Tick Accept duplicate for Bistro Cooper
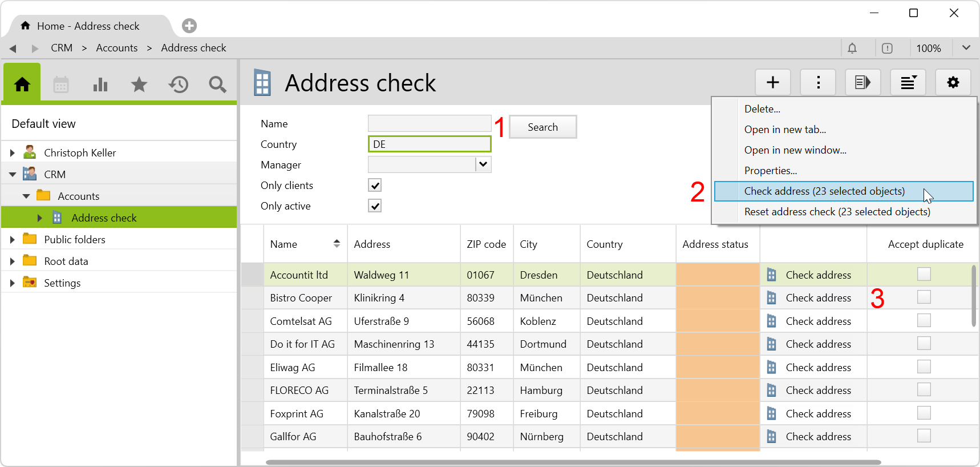 924,297
